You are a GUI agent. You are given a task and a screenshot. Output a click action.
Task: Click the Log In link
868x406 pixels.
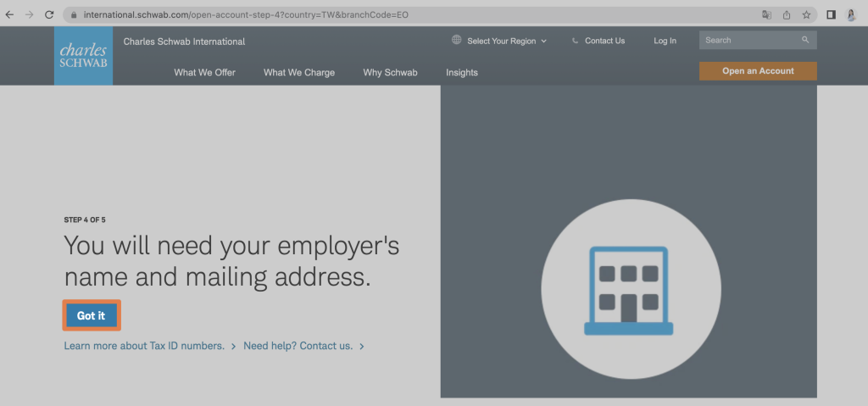coord(665,41)
